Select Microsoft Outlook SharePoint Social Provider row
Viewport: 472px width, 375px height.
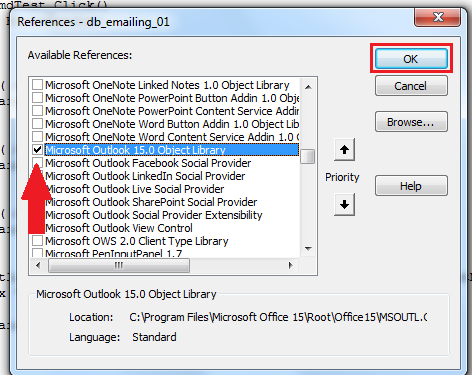151,202
